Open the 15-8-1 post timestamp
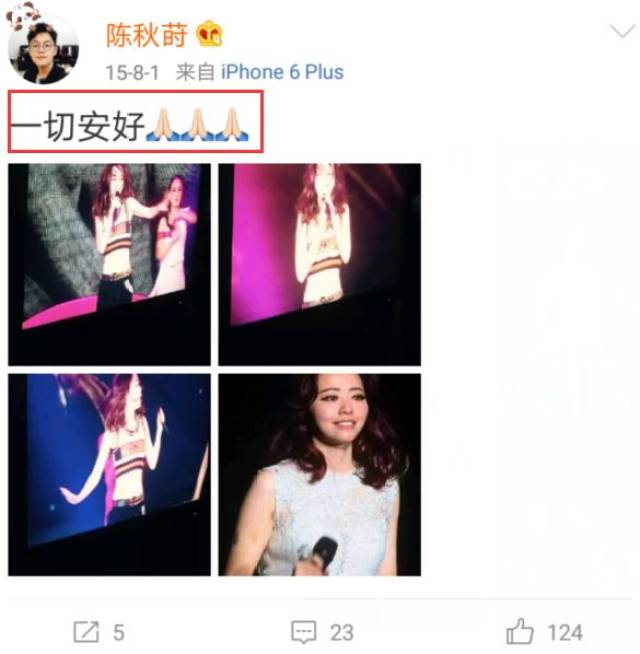Screen dimensions: 640x654 (x=132, y=73)
